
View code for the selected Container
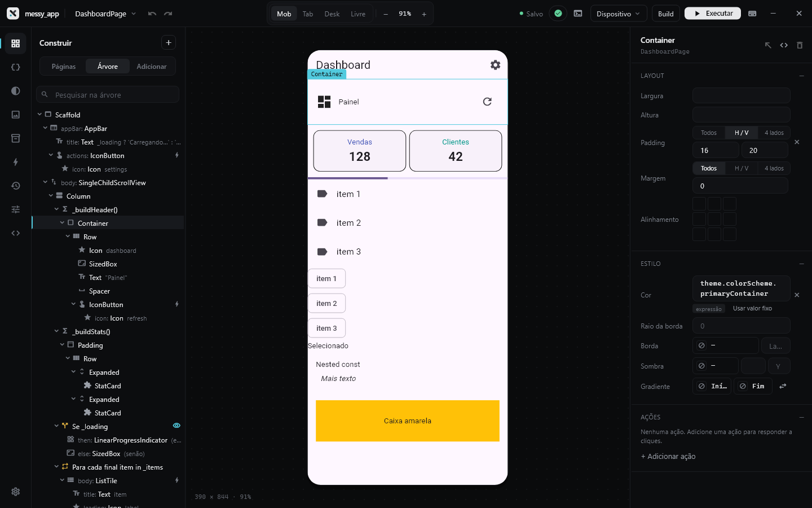click(784, 45)
